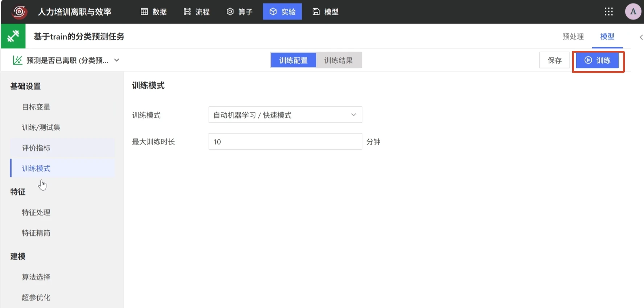Switch to the 模型 tab under avatar

607,36
